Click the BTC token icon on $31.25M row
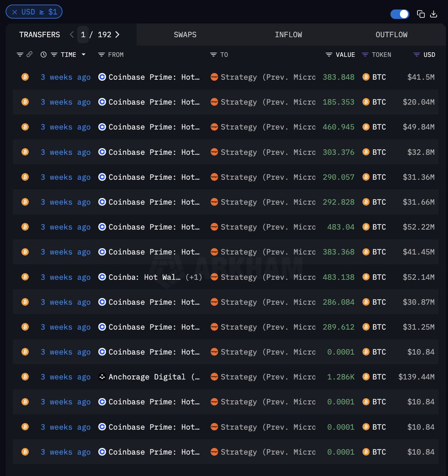Screen dimensions: 448x476 point(366,327)
